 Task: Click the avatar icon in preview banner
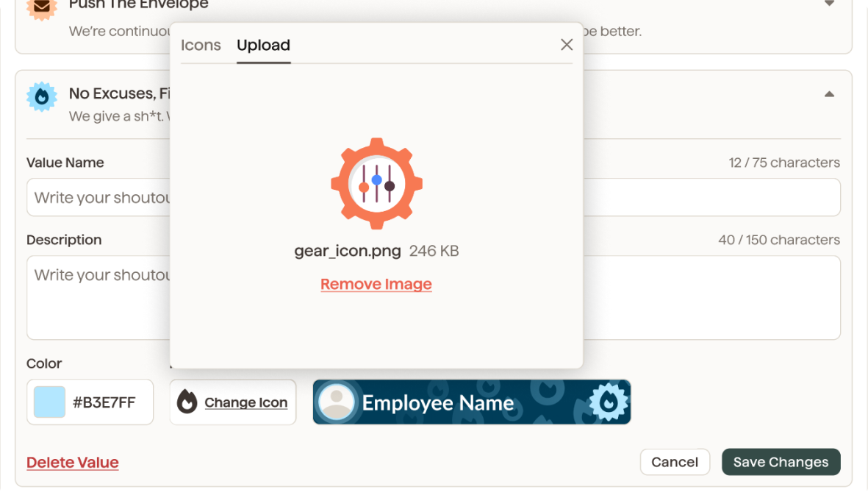coord(336,402)
